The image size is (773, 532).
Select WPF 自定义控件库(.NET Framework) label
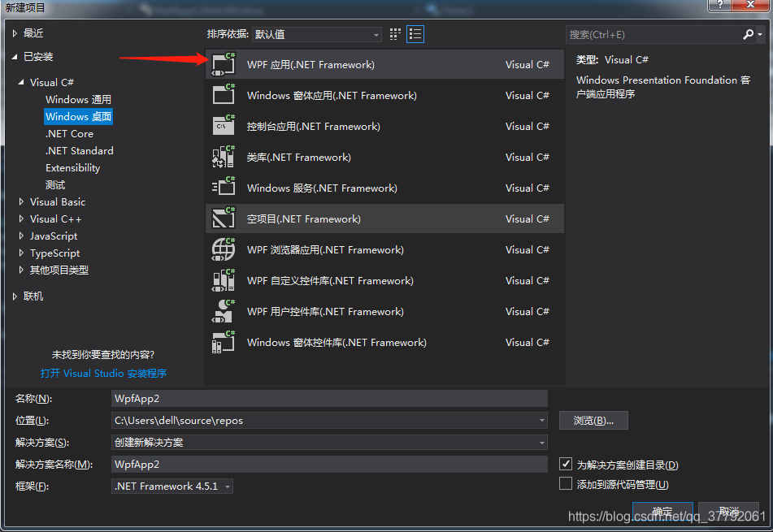click(x=330, y=280)
